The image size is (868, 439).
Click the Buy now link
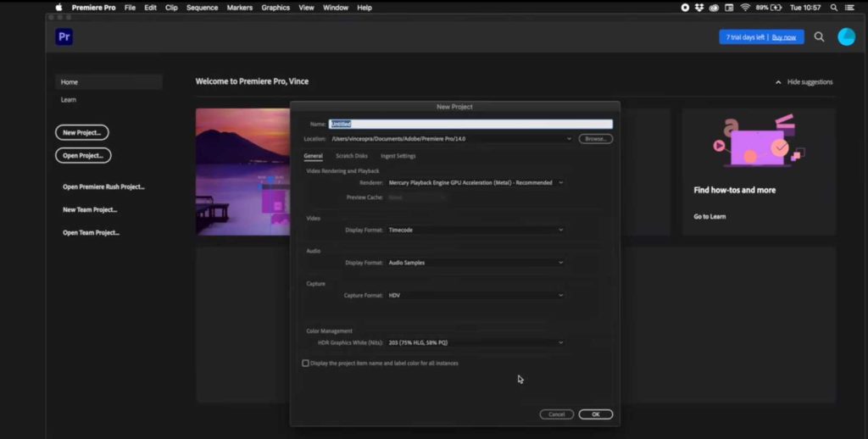point(784,37)
